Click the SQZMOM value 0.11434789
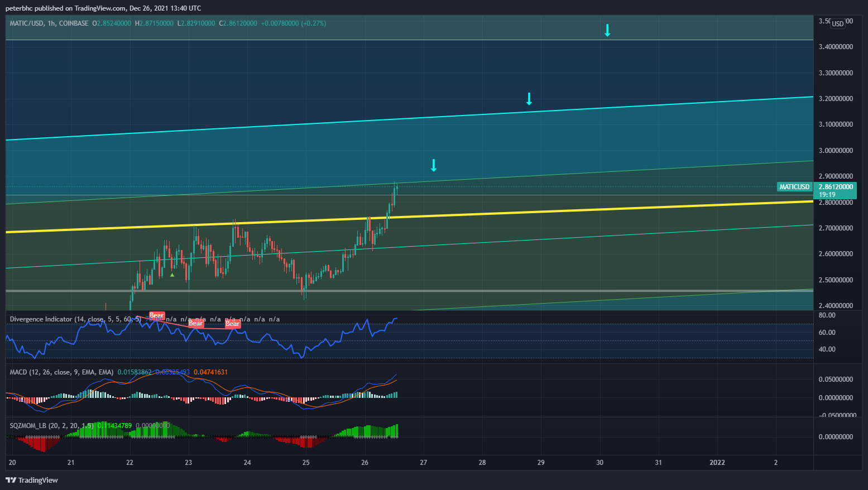 115,426
